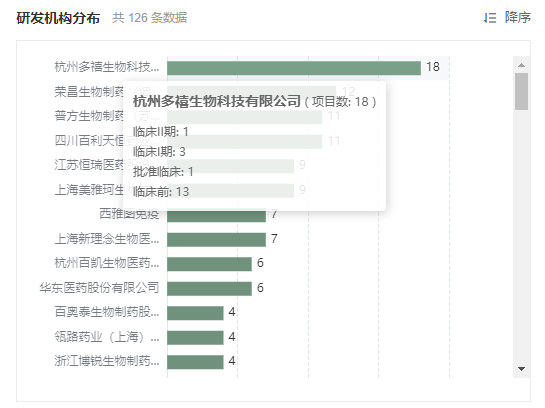Click the empty scrollbar track below the thumb
Screen dimensions: 545x408
pos(521,236)
